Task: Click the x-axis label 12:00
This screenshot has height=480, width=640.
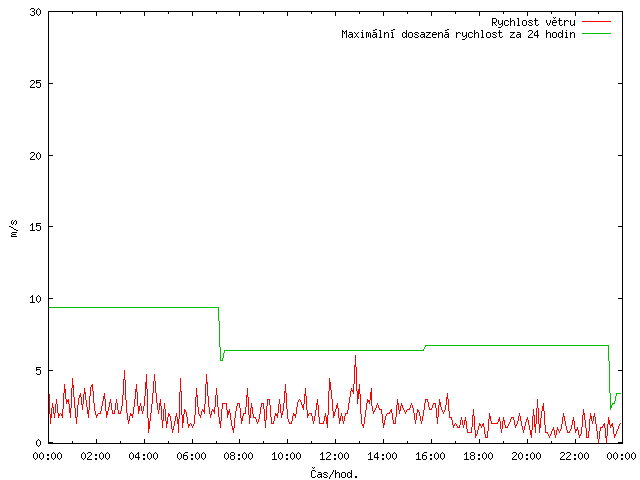Action: [x=334, y=456]
